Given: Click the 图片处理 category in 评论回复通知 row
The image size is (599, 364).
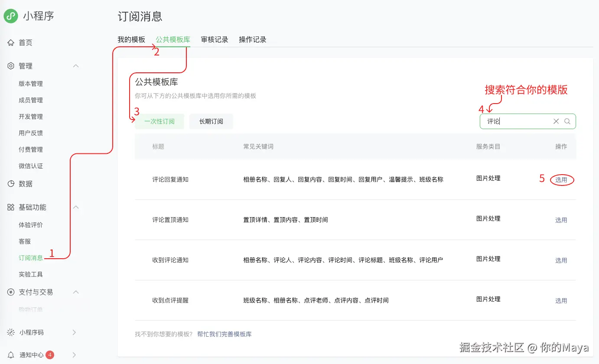Looking at the screenshot, I should [488, 178].
